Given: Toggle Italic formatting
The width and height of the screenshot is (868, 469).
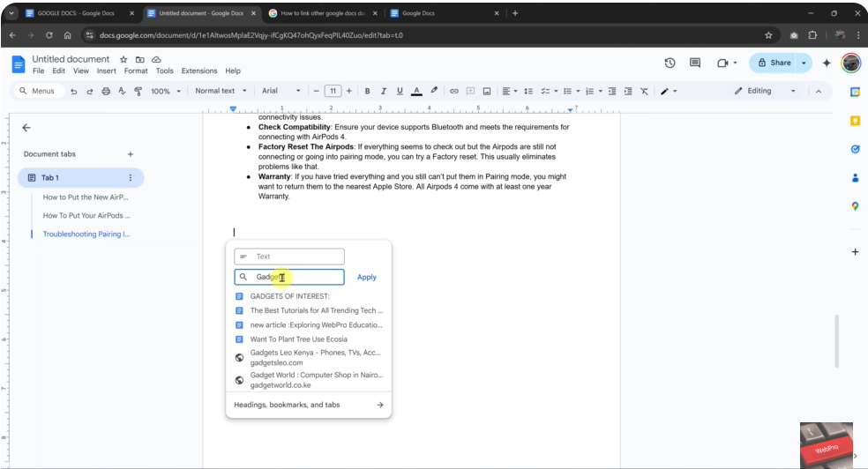Looking at the screenshot, I should click(383, 92).
